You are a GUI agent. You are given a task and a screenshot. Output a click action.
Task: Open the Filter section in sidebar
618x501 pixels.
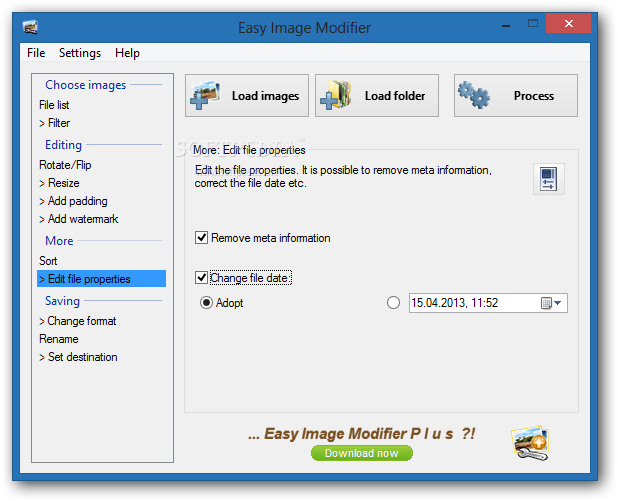pyautogui.click(x=54, y=123)
